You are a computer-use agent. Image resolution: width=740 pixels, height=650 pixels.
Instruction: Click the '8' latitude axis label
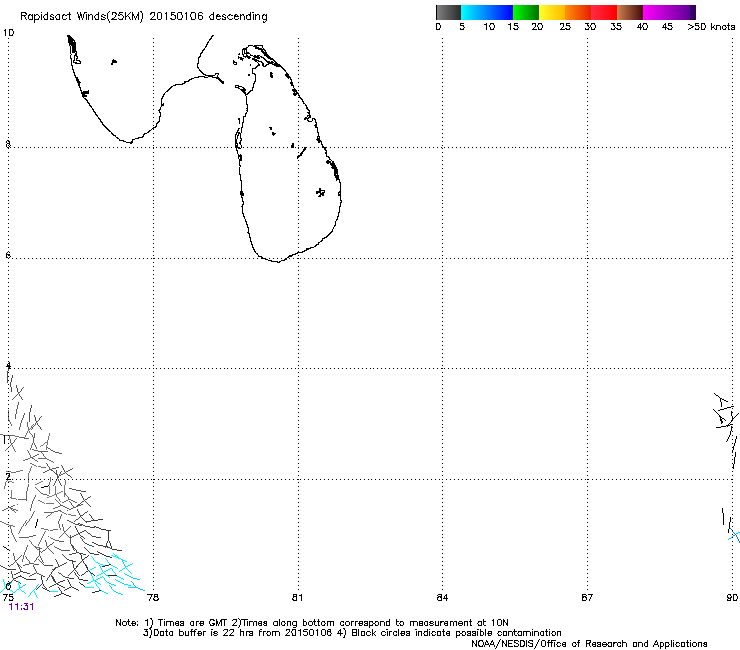click(8, 144)
